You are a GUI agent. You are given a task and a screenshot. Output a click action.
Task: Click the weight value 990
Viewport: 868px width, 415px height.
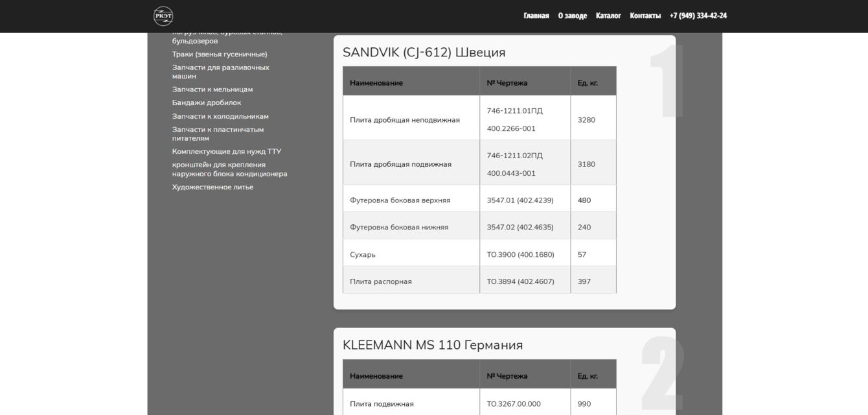coord(584,404)
